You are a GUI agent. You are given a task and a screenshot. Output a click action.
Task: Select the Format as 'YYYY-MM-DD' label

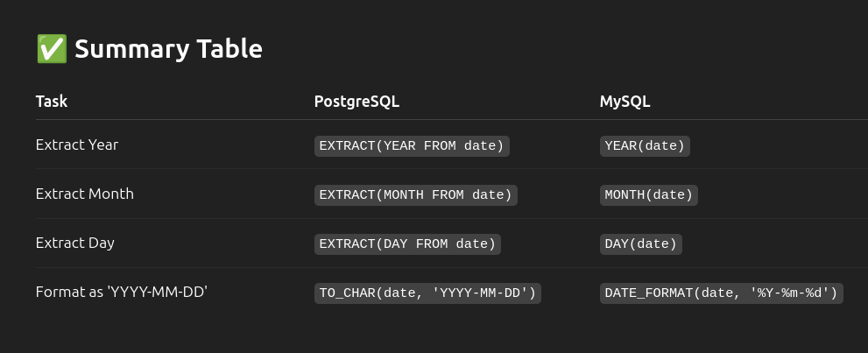(121, 293)
